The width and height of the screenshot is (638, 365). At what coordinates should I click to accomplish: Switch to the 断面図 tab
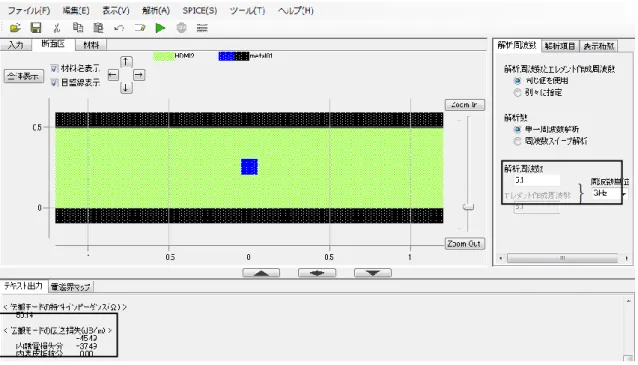(53, 44)
